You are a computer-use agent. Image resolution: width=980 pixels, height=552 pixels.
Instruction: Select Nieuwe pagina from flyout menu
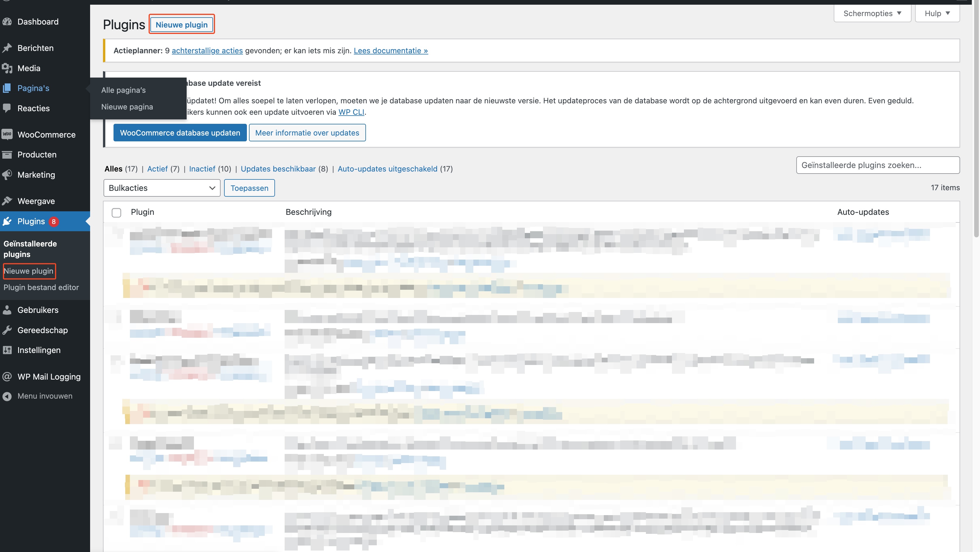click(127, 107)
